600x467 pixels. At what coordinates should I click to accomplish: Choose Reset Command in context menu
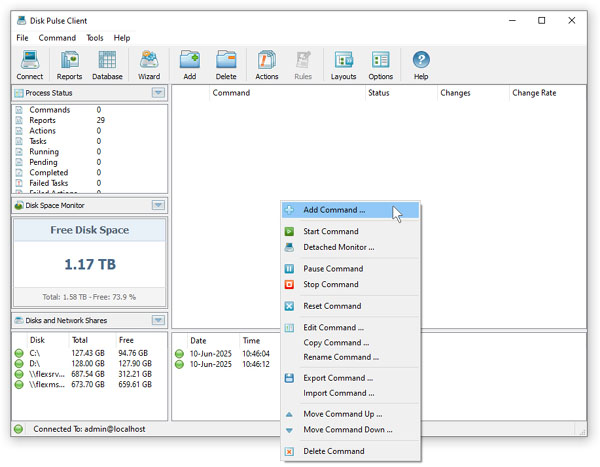coord(350,306)
